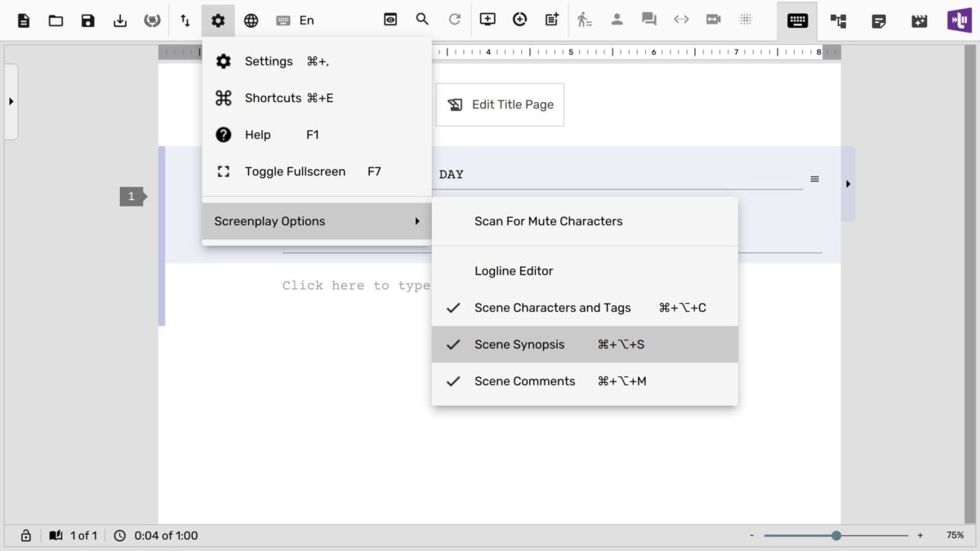Create a new document from the toolbar

(23, 20)
